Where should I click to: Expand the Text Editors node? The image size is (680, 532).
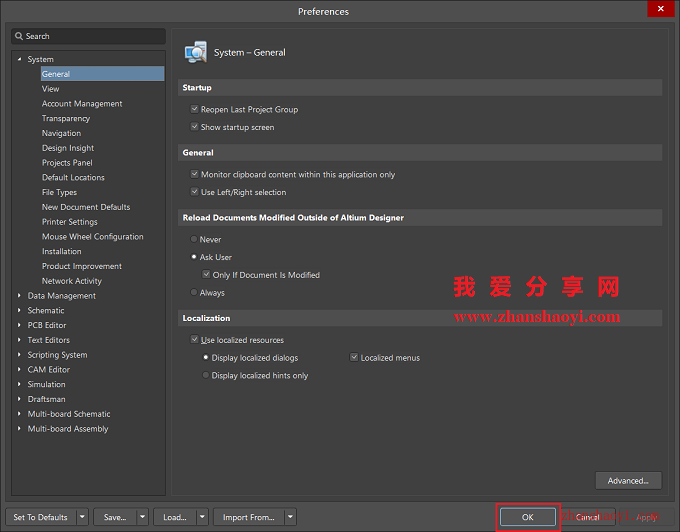pyautogui.click(x=19, y=339)
